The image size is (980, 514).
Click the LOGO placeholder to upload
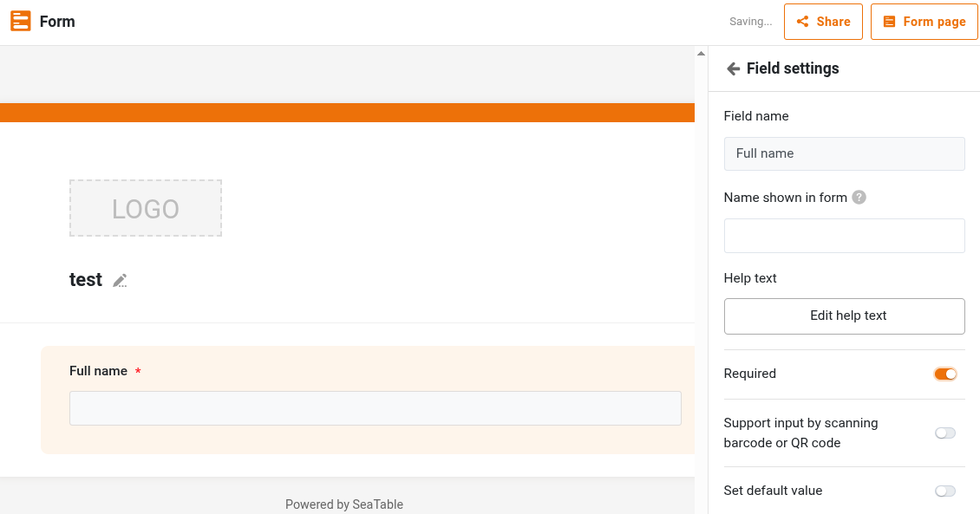pyautogui.click(x=146, y=208)
